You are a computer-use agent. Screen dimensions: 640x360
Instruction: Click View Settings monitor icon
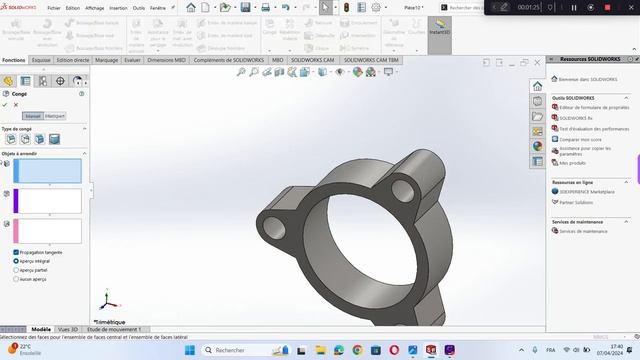pyautogui.click(x=388, y=72)
